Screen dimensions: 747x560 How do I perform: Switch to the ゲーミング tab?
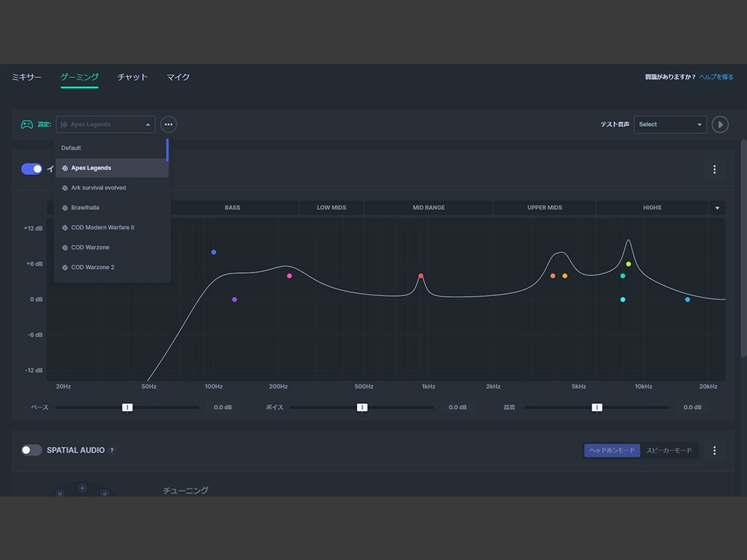click(x=79, y=77)
